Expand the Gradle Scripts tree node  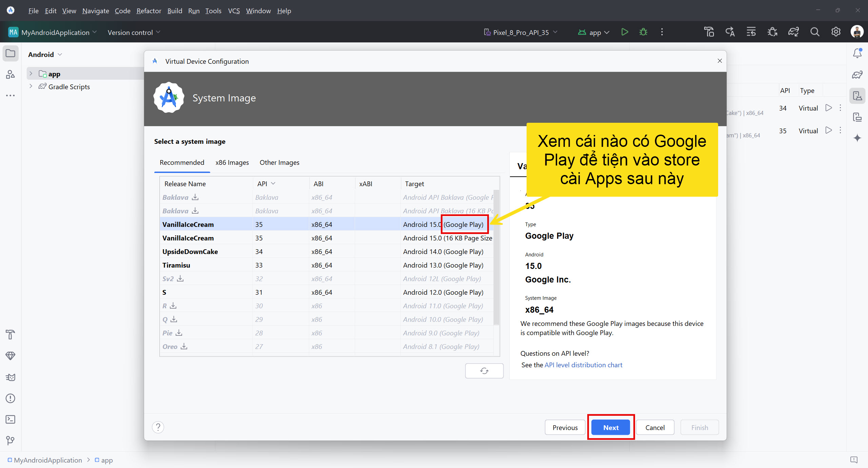point(31,86)
